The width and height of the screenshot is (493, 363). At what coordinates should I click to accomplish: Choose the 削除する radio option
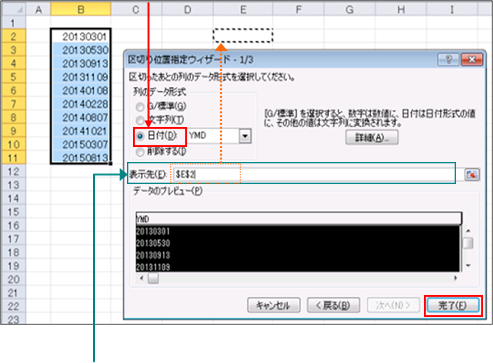[x=140, y=152]
